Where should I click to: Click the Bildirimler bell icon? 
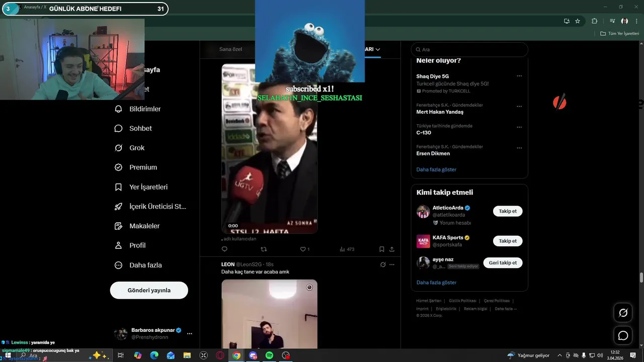pos(118,109)
